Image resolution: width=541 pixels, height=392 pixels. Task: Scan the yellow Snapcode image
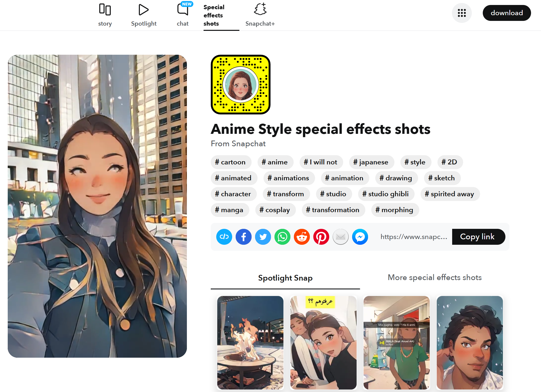coord(240,85)
